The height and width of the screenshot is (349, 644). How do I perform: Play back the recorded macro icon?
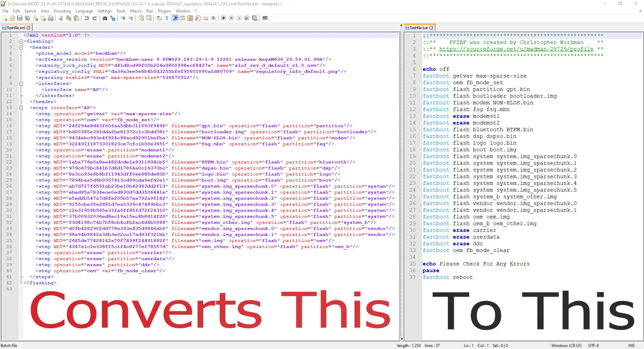tap(239, 18)
